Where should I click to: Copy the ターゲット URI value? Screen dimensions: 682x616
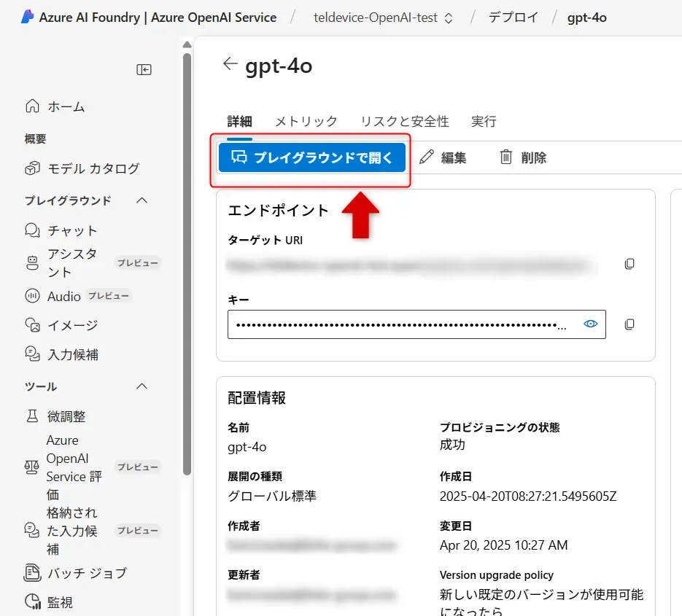click(629, 264)
